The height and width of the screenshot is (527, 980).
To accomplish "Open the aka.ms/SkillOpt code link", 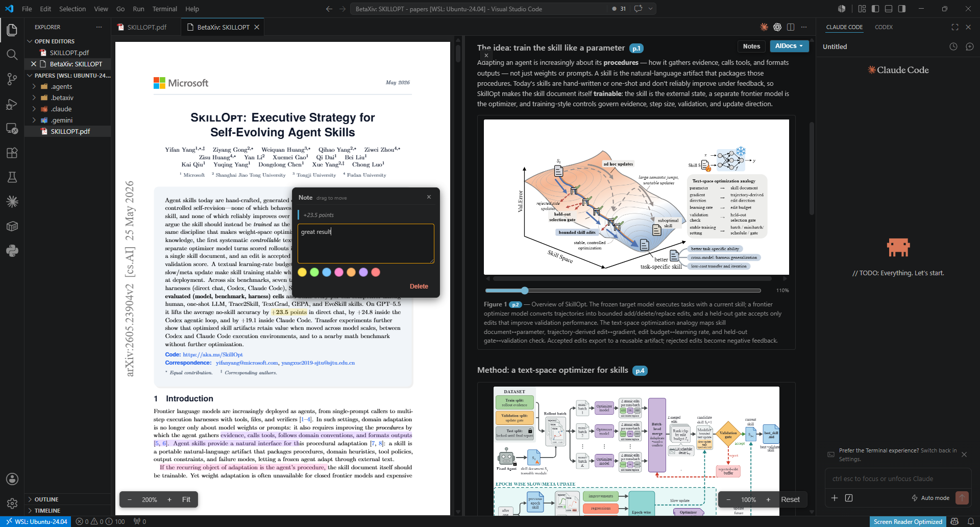I will tap(213, 354).
